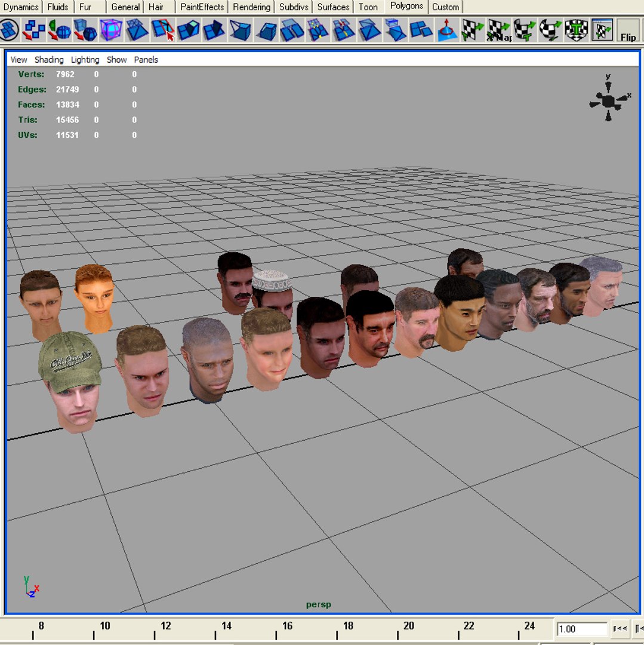Select the Split Polygon tool with red cursor
Screen dimensions: 644x645
click(x=163, y=30)
